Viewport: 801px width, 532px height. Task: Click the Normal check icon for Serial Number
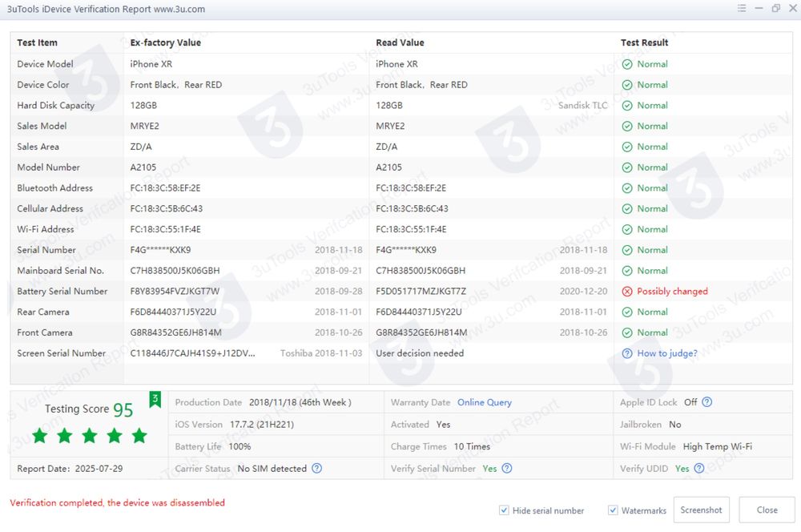pos(627,251)
